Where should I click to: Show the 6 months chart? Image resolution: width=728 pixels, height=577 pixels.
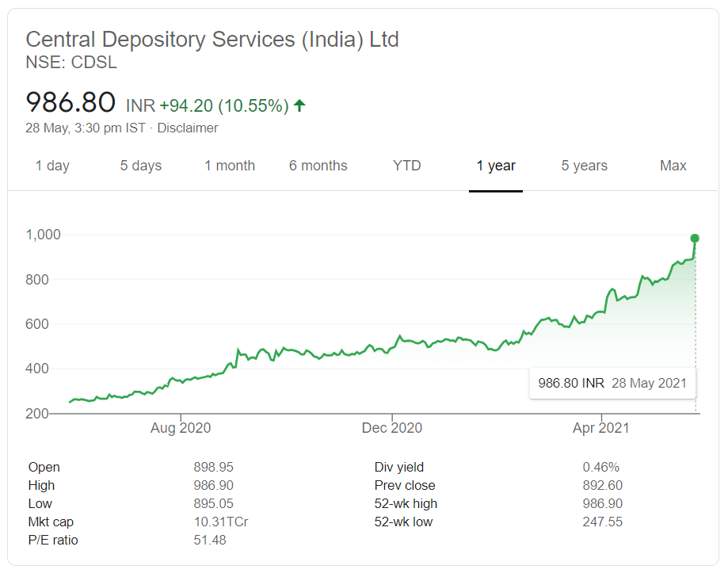[x=318, y=166]
